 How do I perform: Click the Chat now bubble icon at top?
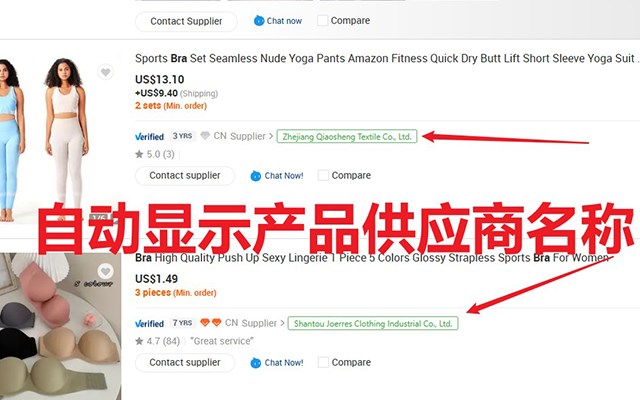259,20
